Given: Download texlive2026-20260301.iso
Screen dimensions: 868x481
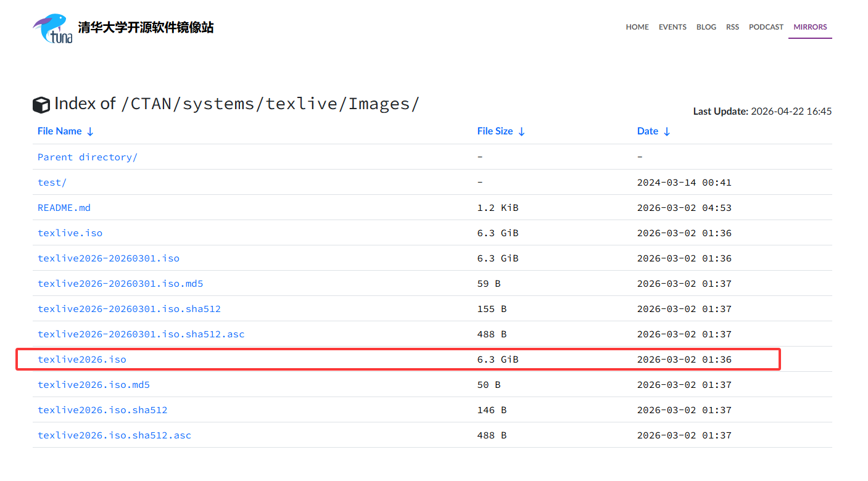Looking at the screenshot, I should [x=109, y=258].
